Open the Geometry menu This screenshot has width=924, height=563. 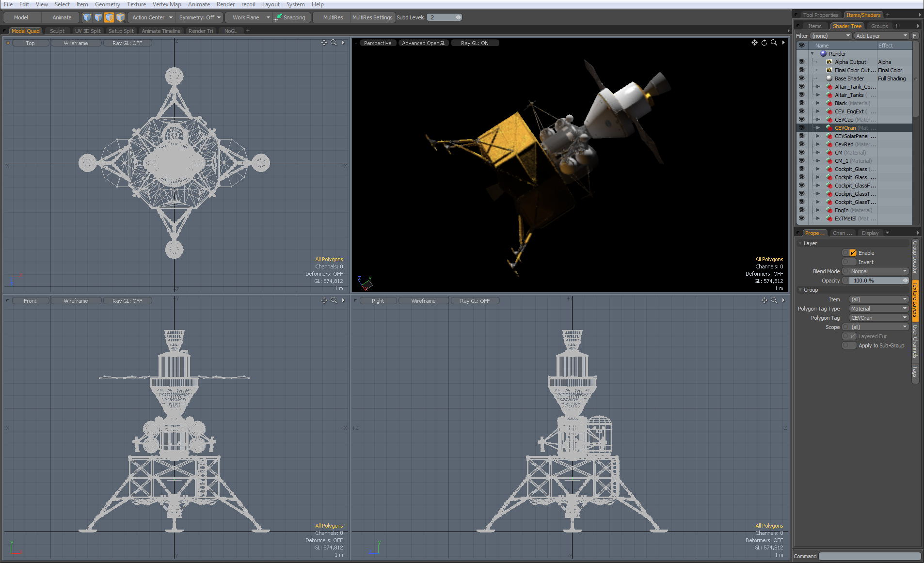(107, 4)
